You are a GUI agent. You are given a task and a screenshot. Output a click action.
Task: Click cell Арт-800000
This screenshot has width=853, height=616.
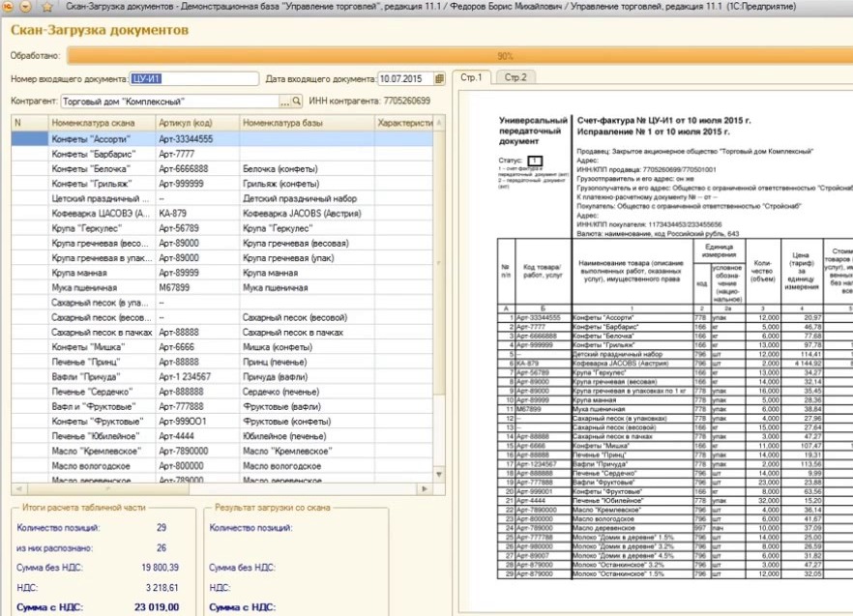(197, 466)
